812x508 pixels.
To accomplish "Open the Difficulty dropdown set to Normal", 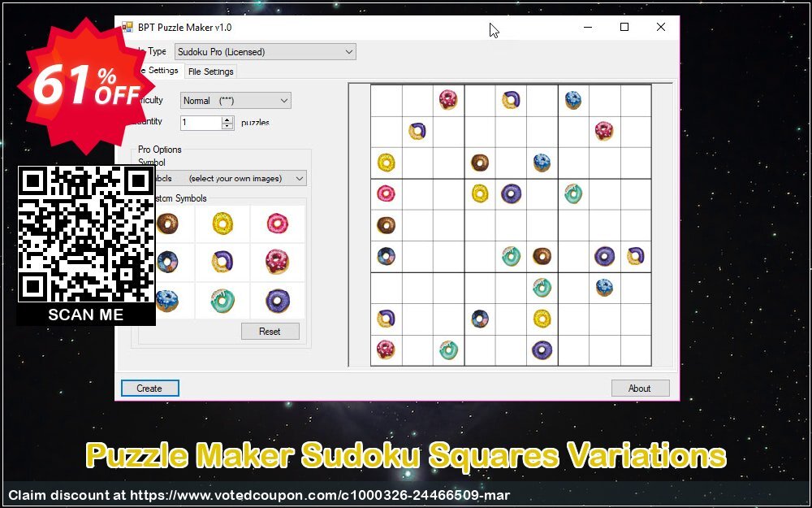I will pos(235,101).
